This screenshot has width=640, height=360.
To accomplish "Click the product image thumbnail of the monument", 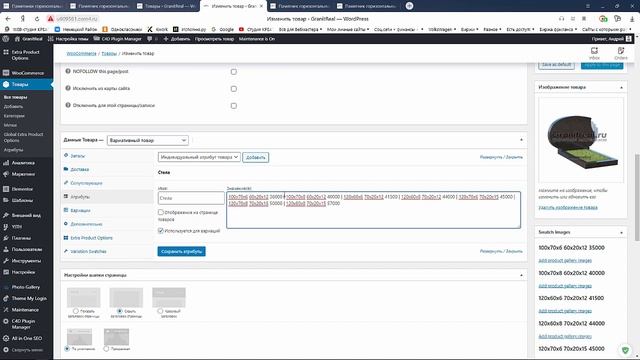I will [581, 140].
